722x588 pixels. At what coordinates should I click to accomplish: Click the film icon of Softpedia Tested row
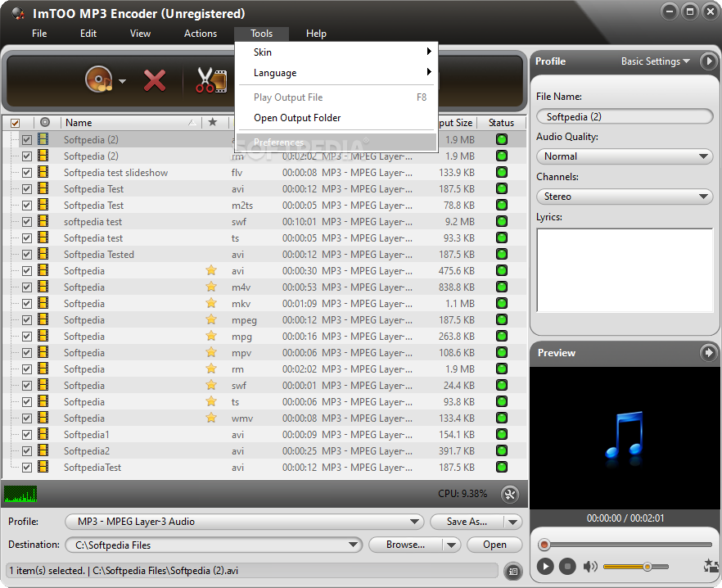click(x=43, y=254)
